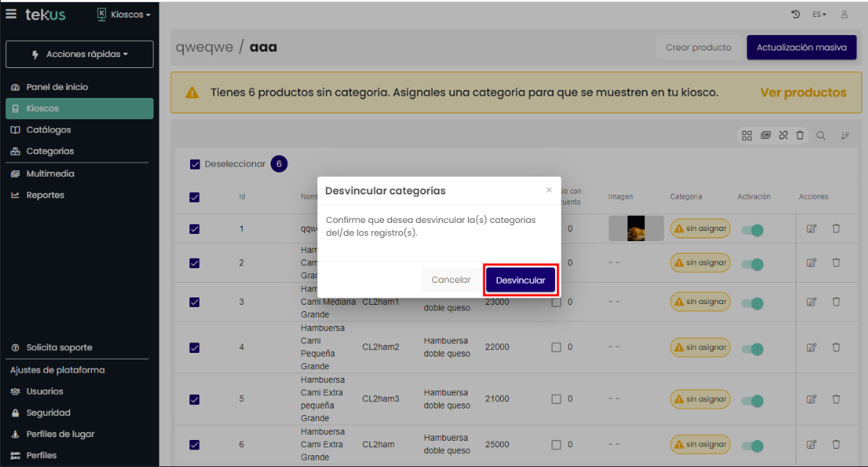Uncheck the checkbox for product row 2
This screenshot has height=467, width=868.
[x=195, y=263]
